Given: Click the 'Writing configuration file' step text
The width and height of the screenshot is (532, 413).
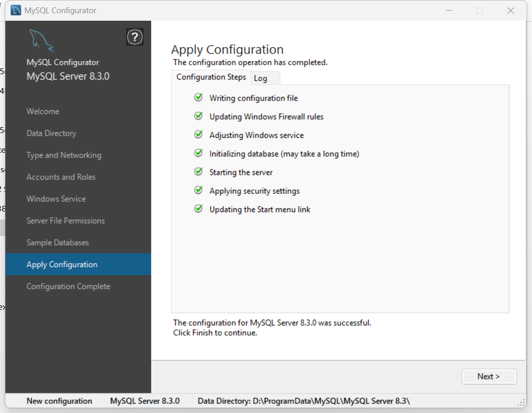Looking at the screenshot, I should pyautogui.click(x=254, y=98).
